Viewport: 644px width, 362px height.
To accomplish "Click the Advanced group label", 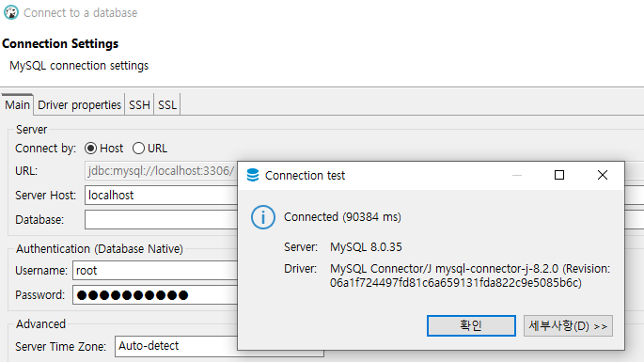I will click(x=40, y=324).
